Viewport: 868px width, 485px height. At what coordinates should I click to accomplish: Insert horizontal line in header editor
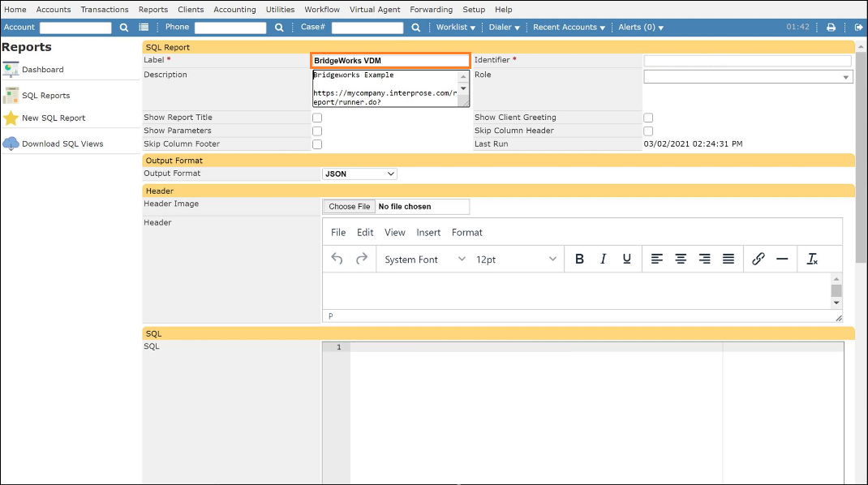[x=782, y=259]
